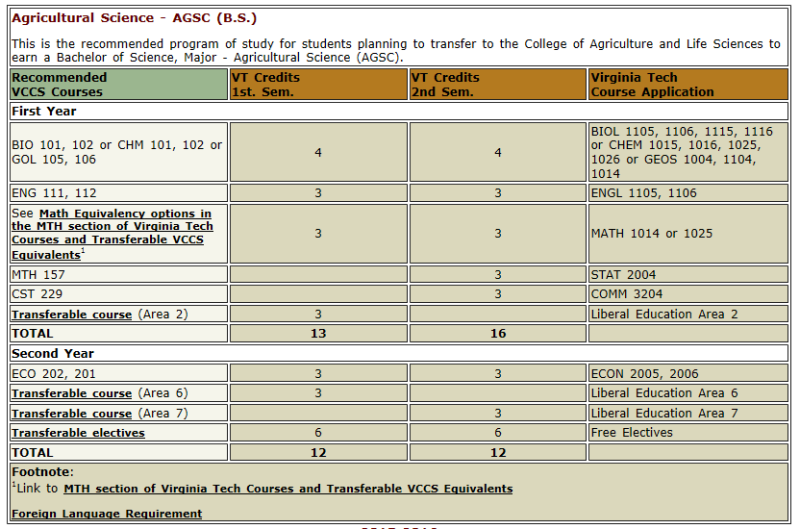Open the Transferable electives link
The width and height of the screenshot is (800, 529).
[78, 433]
